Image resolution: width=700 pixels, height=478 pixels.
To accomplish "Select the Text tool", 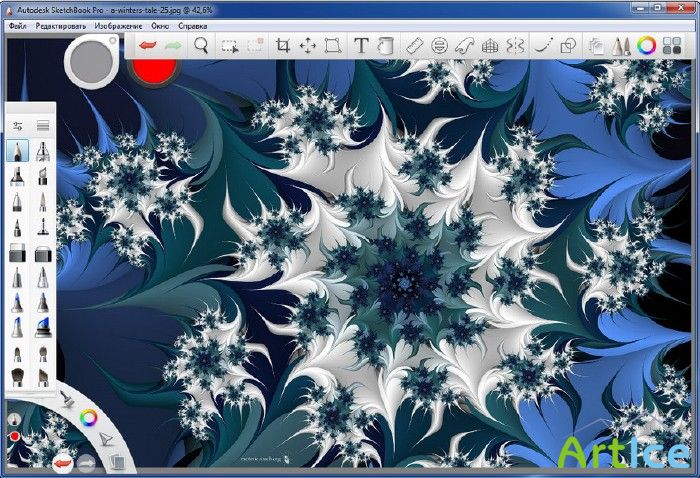I will click(361, 46).
